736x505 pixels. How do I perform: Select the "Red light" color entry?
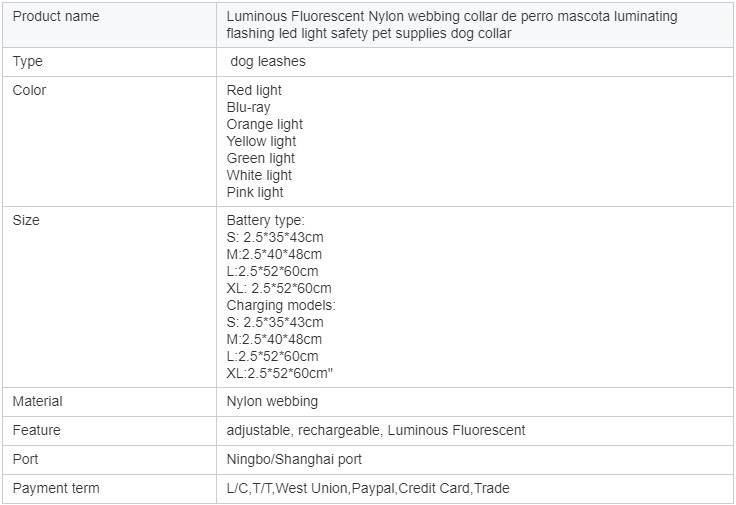254,90
